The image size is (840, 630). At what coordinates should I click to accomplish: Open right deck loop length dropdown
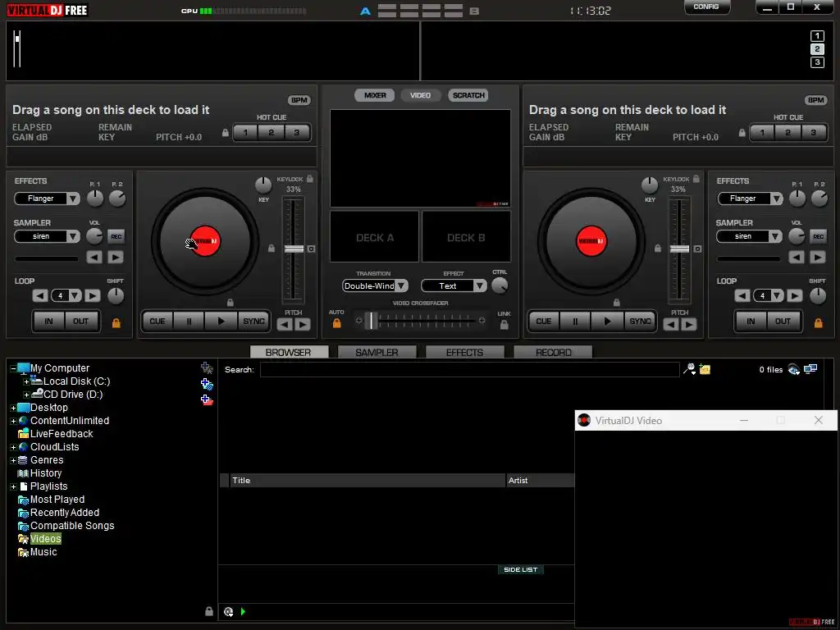point(777,295)
